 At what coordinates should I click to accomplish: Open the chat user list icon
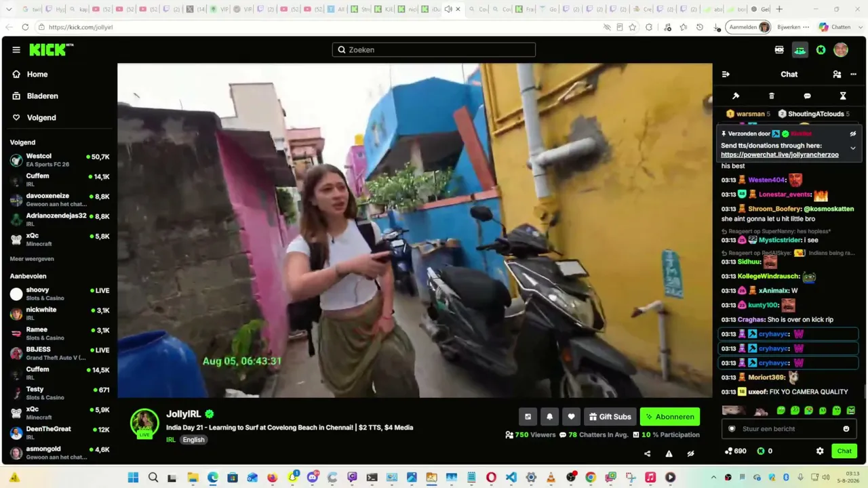[x=837, y=75]
